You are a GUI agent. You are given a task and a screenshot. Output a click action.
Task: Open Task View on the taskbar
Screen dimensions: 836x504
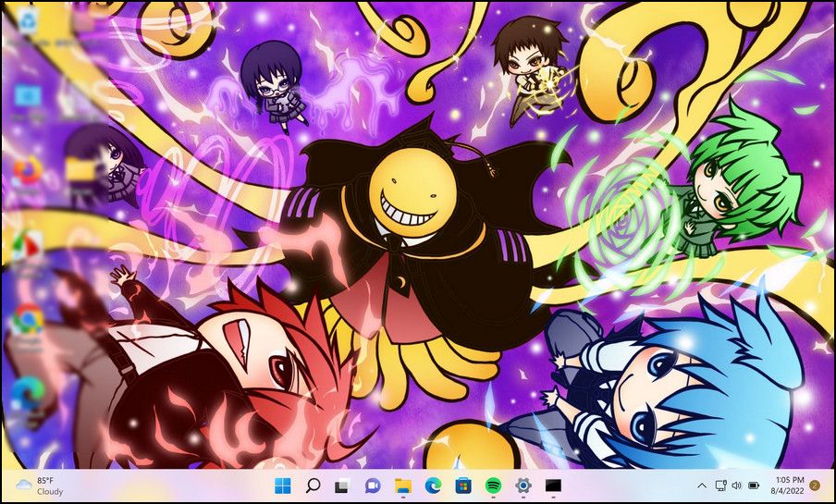point(342,486)
